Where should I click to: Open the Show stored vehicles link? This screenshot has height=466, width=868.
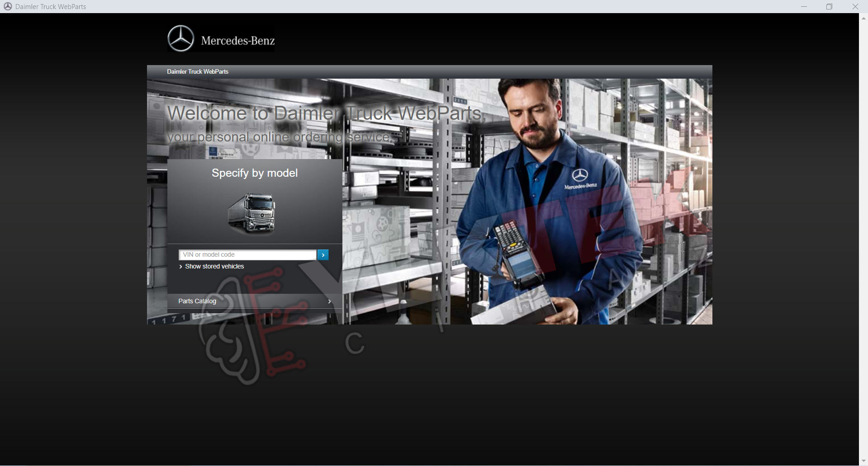214,267
